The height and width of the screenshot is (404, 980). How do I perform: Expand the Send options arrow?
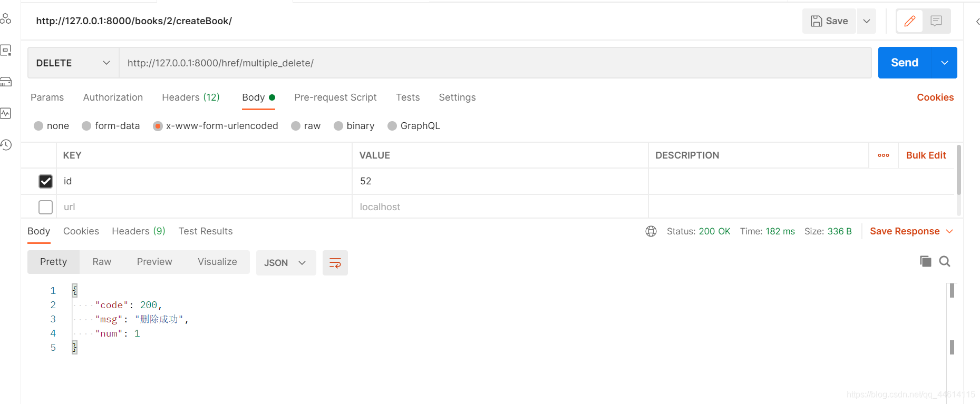coord(945,63)
